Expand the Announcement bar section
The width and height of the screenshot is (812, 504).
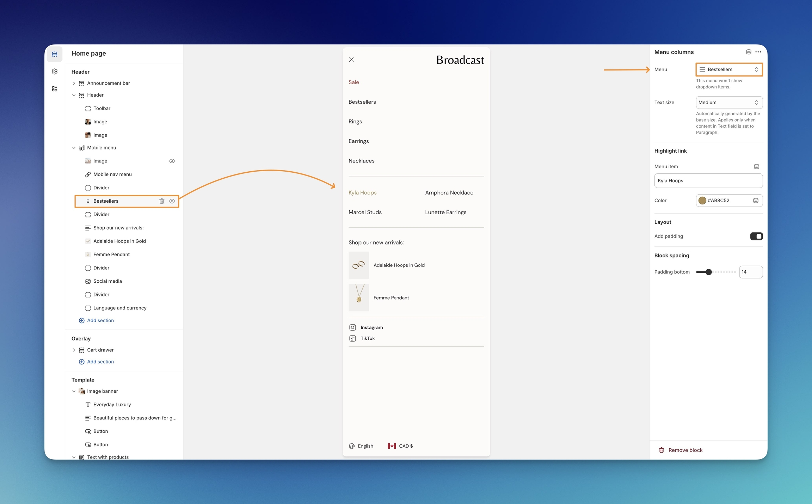74,83
